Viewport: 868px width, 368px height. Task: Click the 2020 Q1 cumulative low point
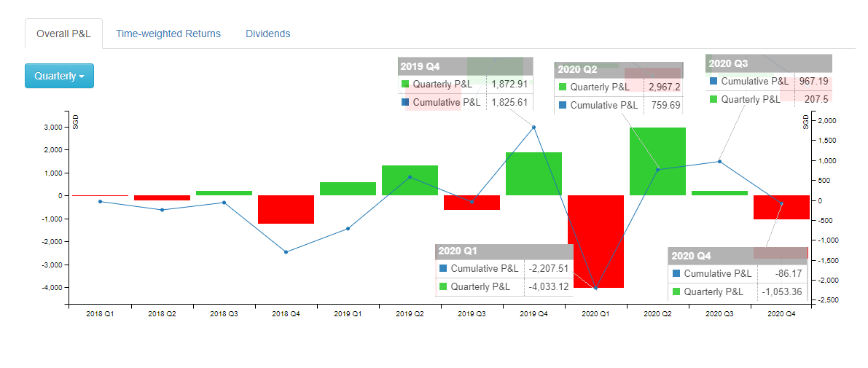tap(595, 289)
